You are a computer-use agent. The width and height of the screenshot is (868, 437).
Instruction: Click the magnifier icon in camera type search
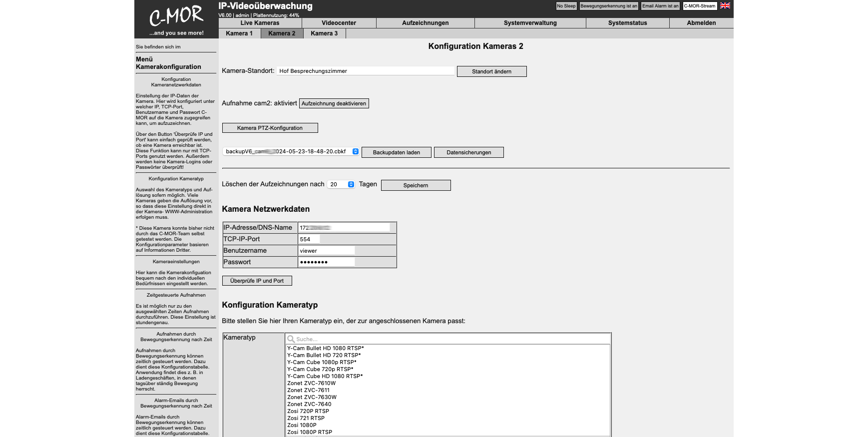coord(291,339)
